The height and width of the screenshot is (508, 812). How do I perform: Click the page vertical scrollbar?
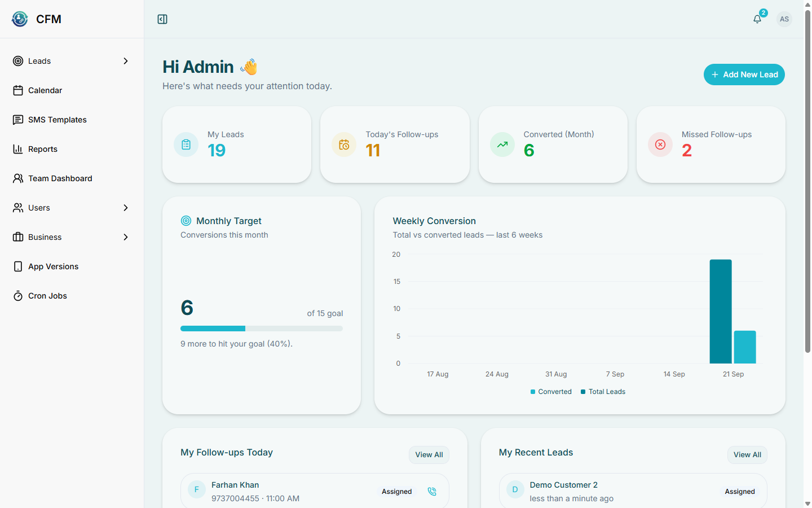[x=807, y=181]
